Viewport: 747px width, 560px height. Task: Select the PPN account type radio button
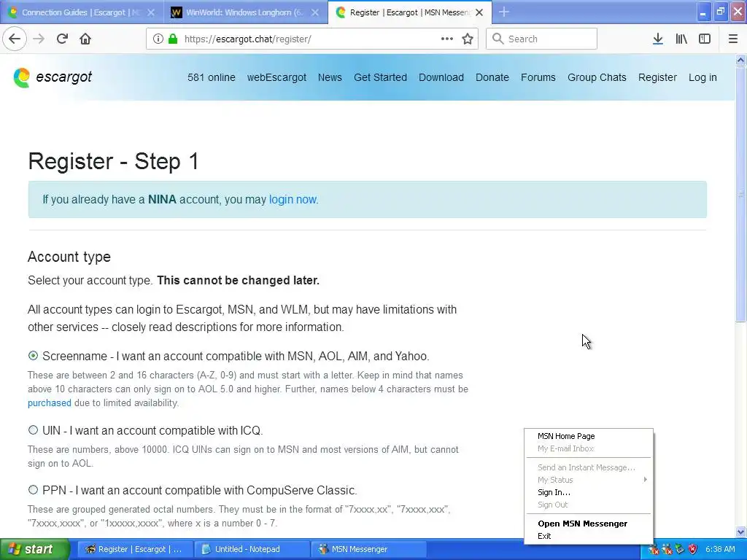click(33, 489)
